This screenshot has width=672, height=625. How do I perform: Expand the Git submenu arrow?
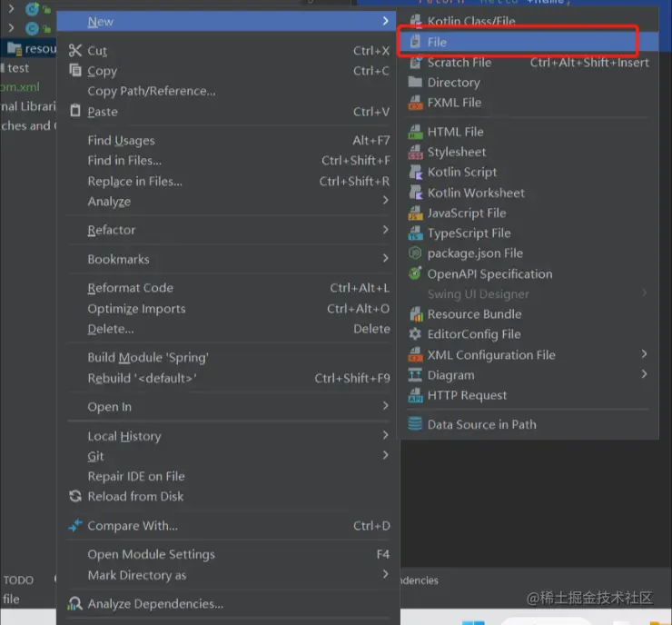(385, 455)
